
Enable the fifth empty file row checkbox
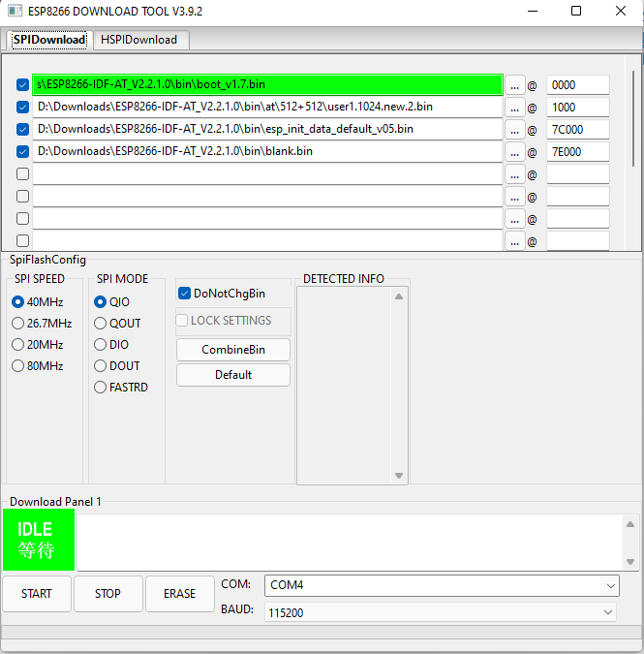click(x=22, y=174)
